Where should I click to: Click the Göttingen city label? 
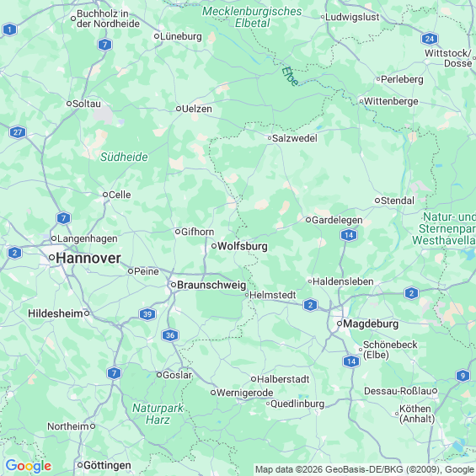pyautogui.click(x=107, y=465)
